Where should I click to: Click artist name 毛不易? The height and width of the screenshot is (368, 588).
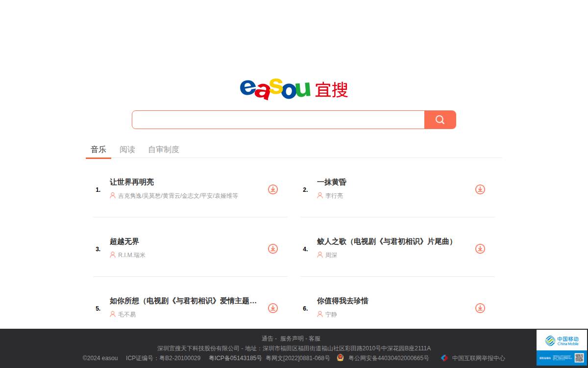(127, 315)
